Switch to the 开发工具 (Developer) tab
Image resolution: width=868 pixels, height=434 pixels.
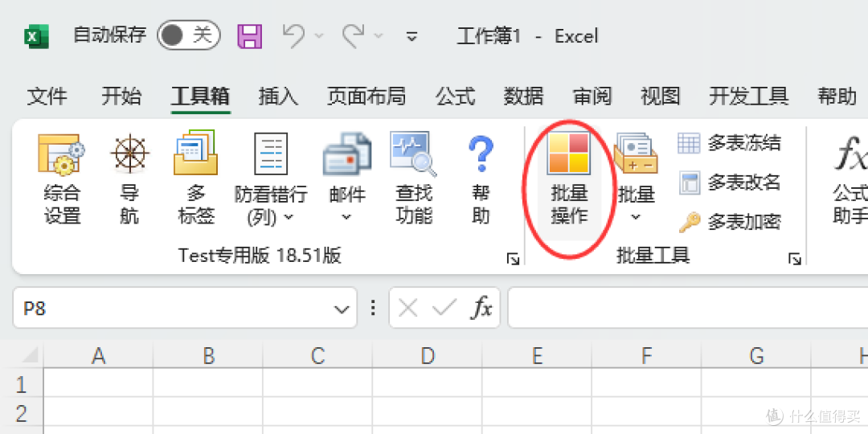pyautogui.click(x=749, y=96)
